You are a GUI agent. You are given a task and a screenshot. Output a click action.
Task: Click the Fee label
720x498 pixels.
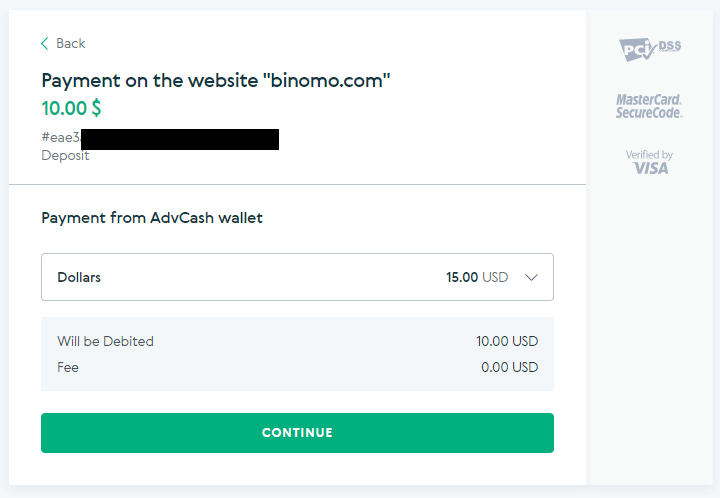point(68,367)
